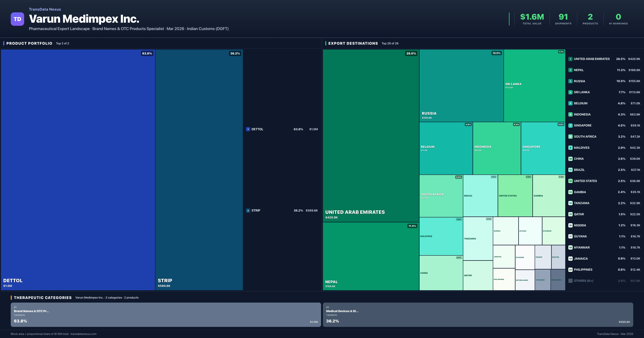644x338 pixels.
Task: Click the rank 2 badge beside STRIP
Action: pos(248,210)
